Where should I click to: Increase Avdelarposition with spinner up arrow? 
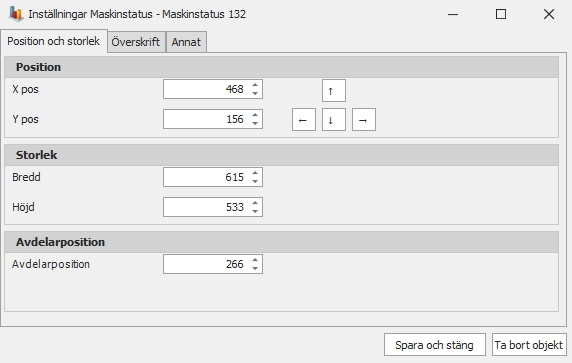pyautogui.click(x=255, y=260)
